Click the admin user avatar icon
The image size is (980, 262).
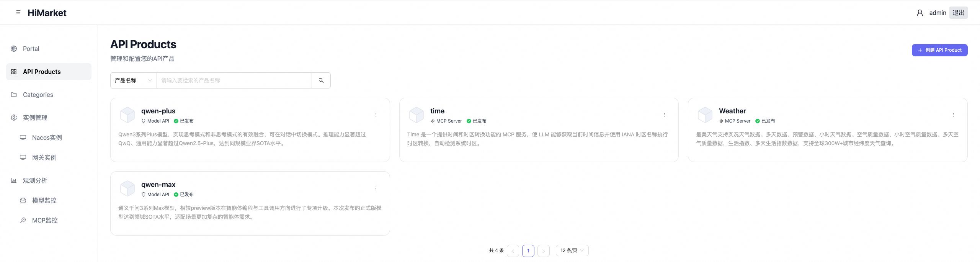coord(920,13)
